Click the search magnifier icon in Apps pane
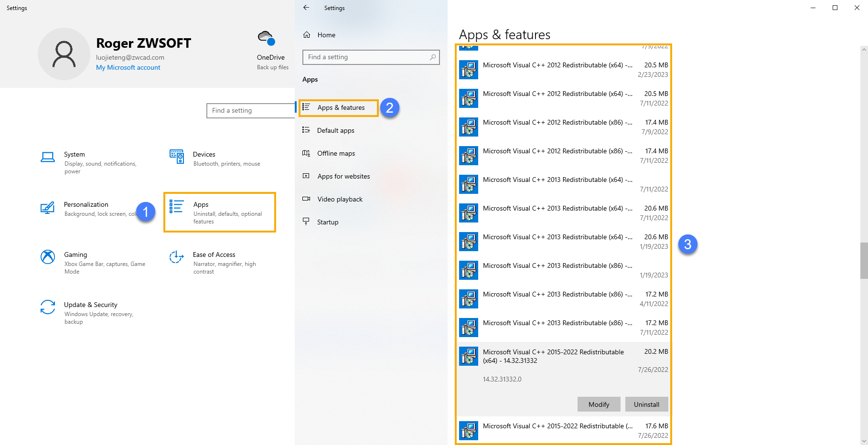Screen dimensions: 868x445 tap(433, 57)
